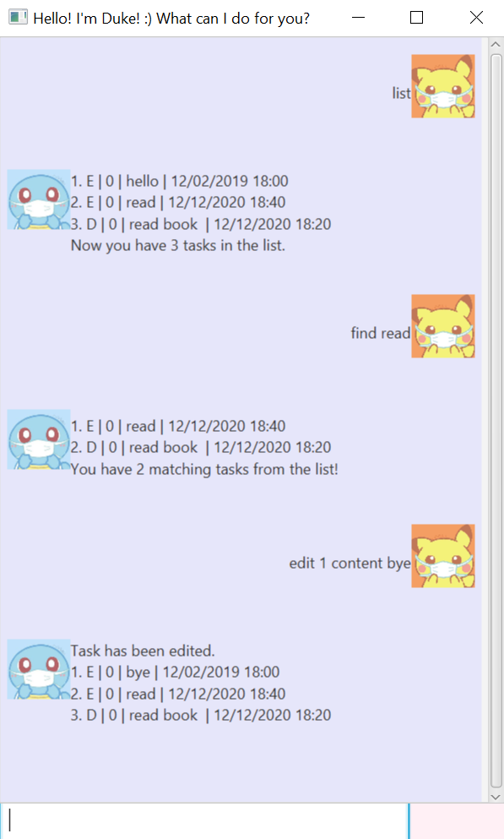Click the Pikachu avatar beside "find read"
Viewport: 504px width, 839px height.
coord(443,326)
